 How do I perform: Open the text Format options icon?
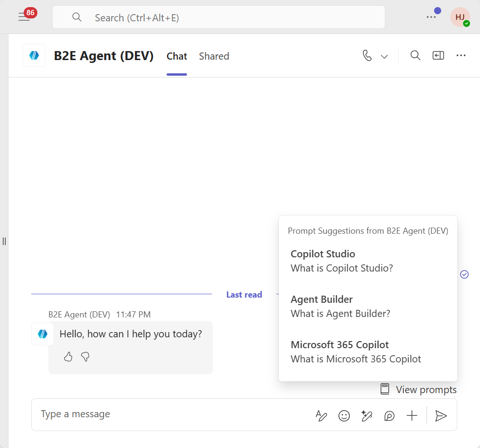tap(321, 415)
